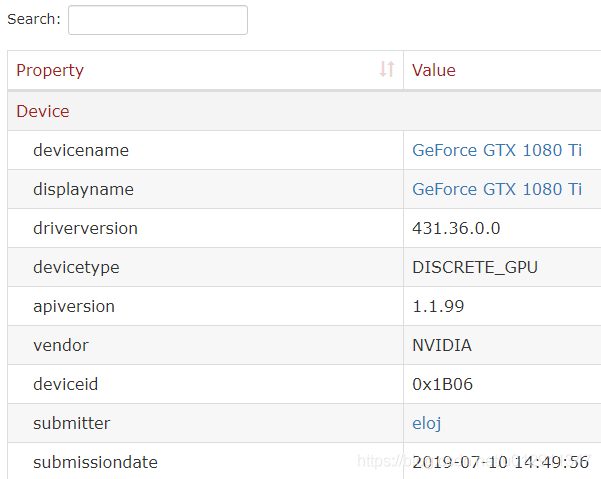This screenshot has width=601, height=479.
Task: Collapse the Device group row
Action: click(304, 112)
